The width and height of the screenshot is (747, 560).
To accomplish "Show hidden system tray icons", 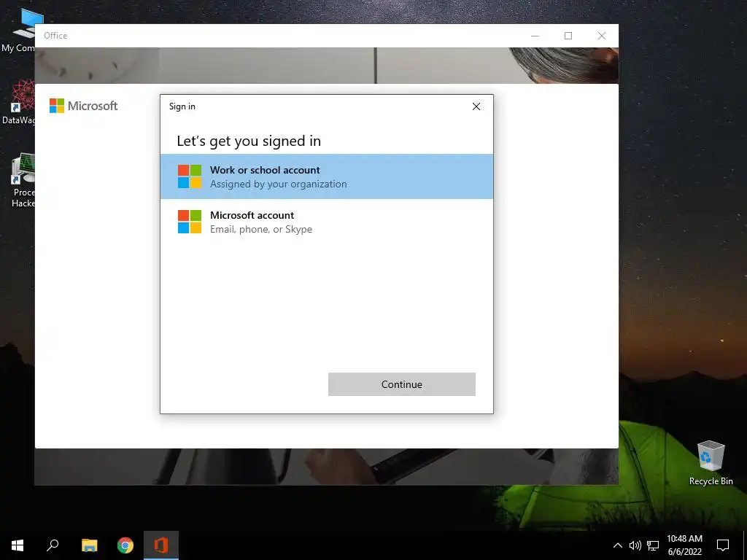I will click(617, 545).
